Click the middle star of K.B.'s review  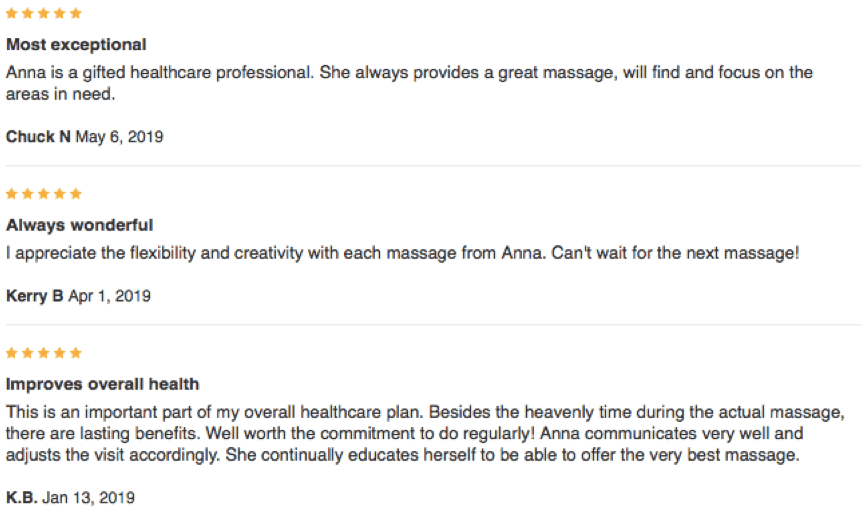pyautogui.click(x=44, y=353)
